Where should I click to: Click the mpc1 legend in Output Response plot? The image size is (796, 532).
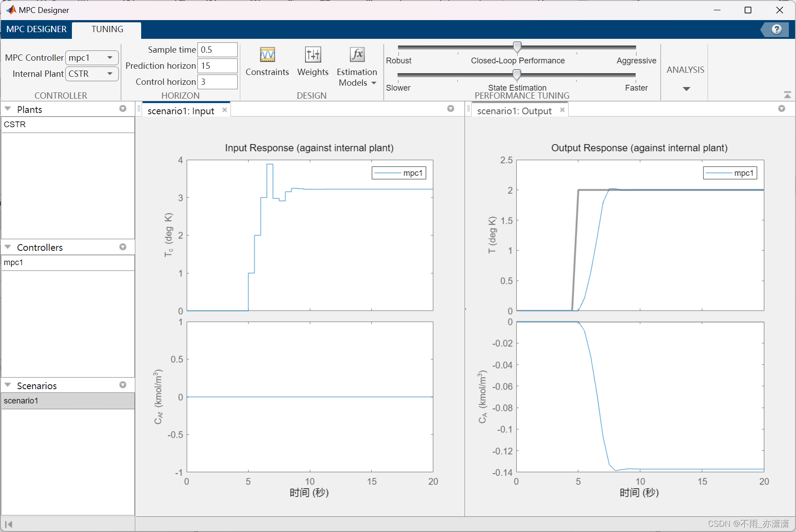point(730,173)
